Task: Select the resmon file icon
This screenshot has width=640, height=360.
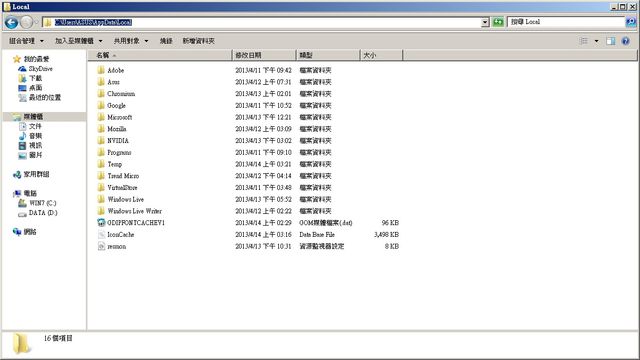Action: (x=101, y=246)
